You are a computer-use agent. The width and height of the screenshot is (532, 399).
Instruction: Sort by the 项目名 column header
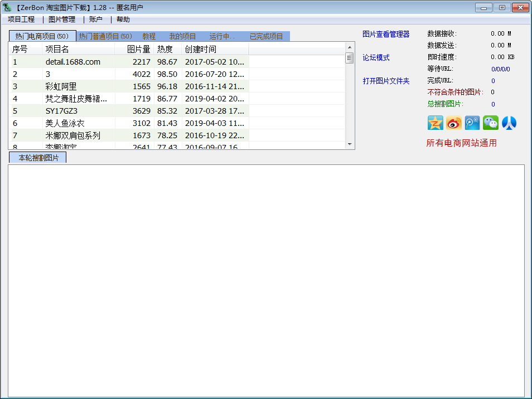click(x=79, y=49)
